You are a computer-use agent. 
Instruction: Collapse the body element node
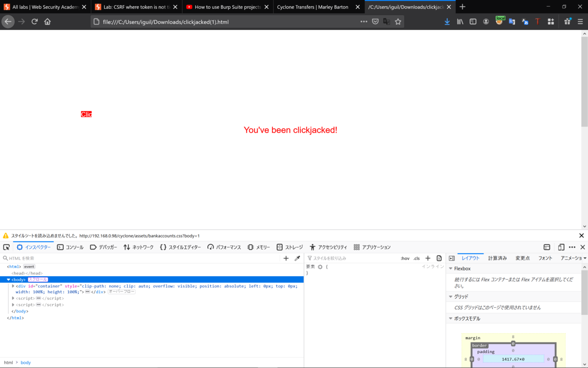[x=8, y=280]
